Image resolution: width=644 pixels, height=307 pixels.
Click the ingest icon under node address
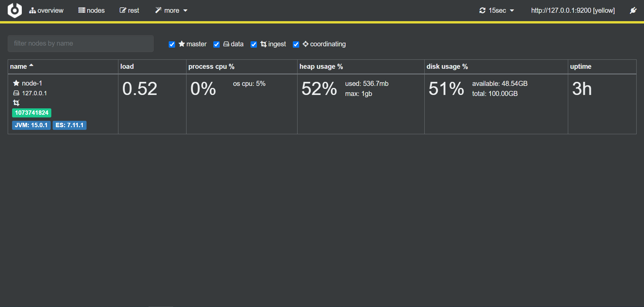[16, 103]
